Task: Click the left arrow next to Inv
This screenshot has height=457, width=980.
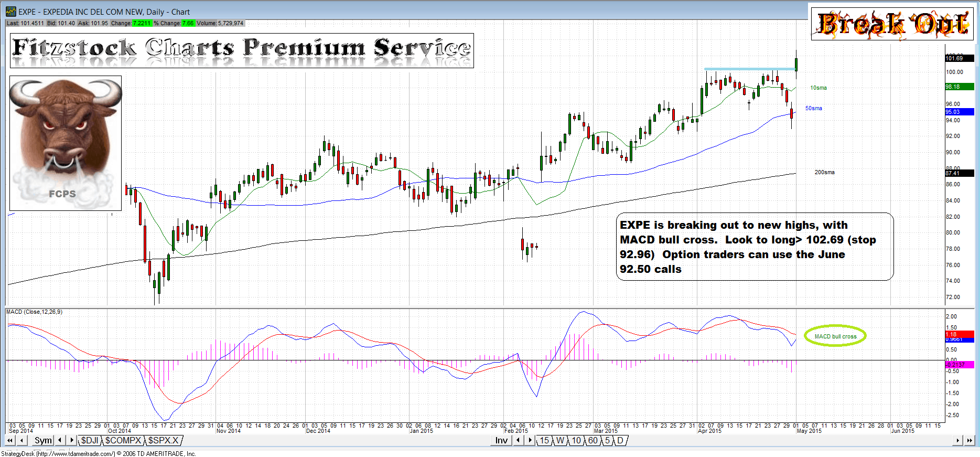Action: point(519,441)
